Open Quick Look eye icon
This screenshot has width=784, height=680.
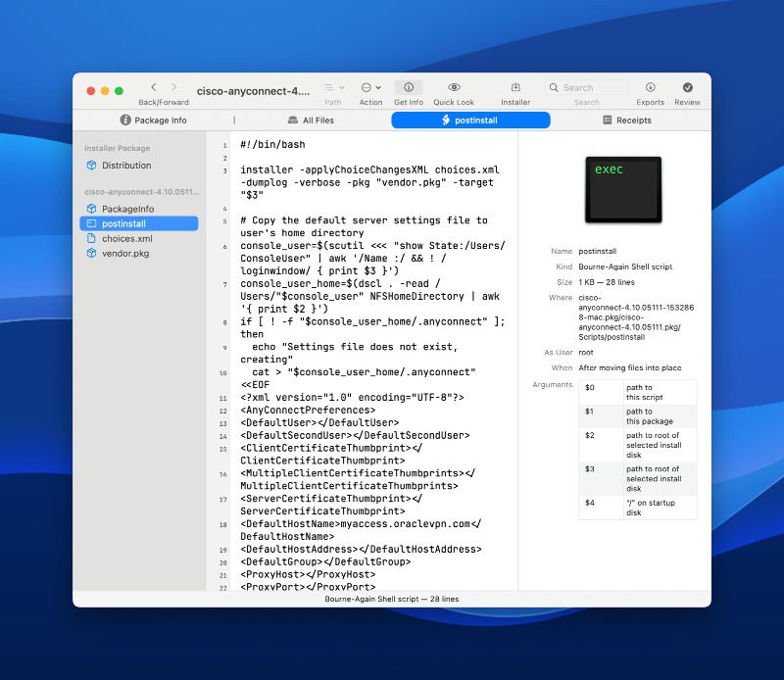tap(454, 87)
